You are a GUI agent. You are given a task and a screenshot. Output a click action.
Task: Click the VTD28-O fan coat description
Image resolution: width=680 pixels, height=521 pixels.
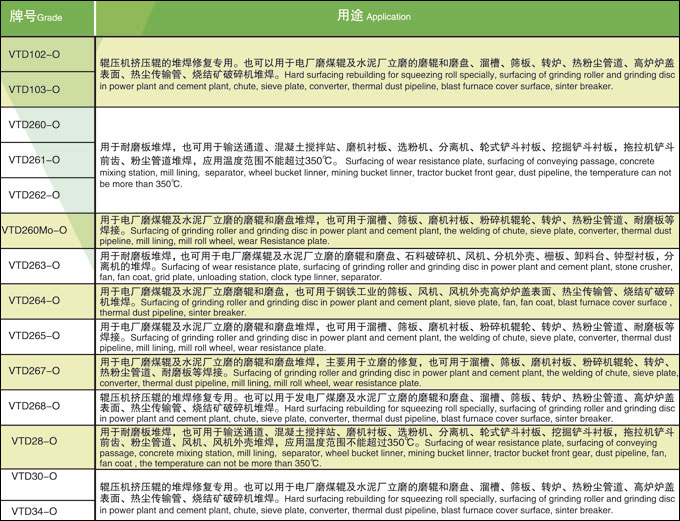coord(387,448)
